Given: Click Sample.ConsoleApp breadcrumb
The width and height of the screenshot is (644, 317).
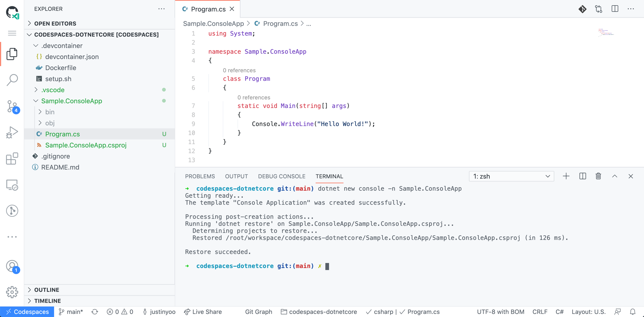Looking at the screenshot, I should pos(213,23).
